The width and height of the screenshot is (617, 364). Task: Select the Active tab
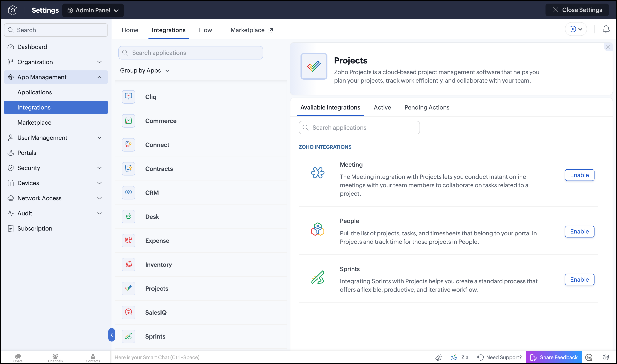pyautogui.click(x=382, y=107)
